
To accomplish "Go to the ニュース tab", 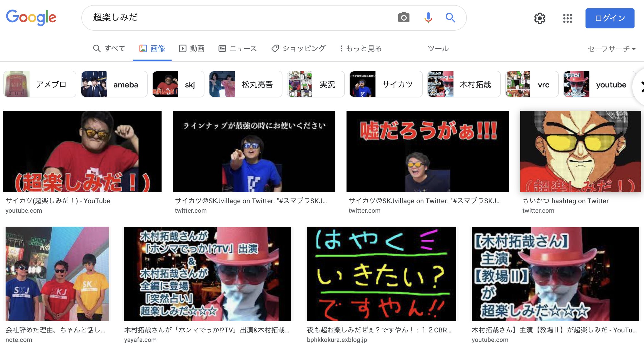I will click(238, 48).
